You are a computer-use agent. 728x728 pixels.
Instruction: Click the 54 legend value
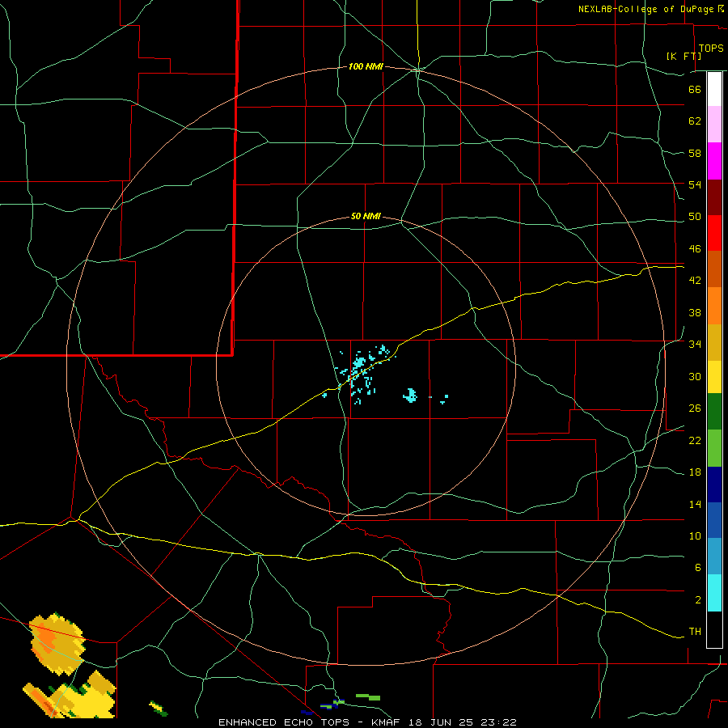[x=695, y=184]
